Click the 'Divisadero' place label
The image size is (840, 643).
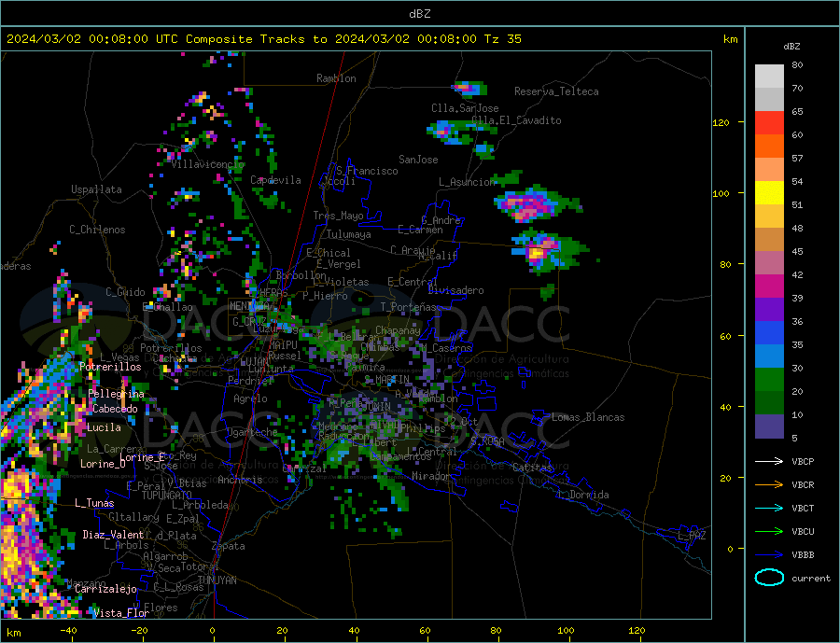point(455,290)
